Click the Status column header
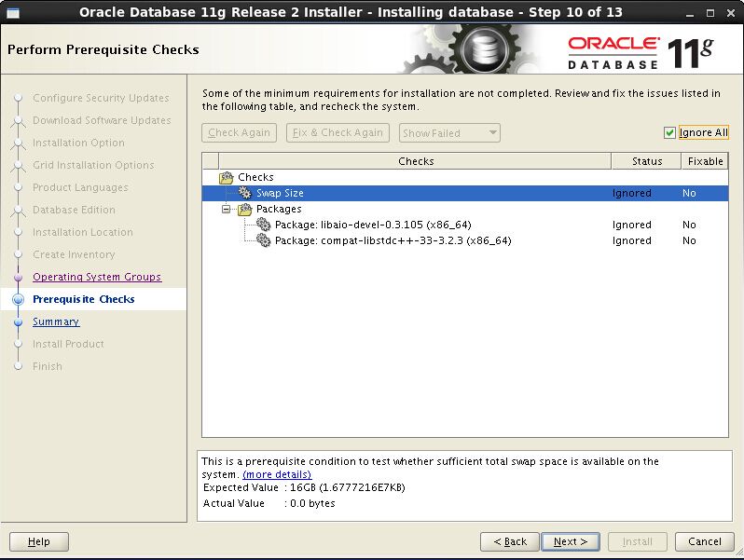The height and width of the screenshot is (560, 744). coord(647,161)
